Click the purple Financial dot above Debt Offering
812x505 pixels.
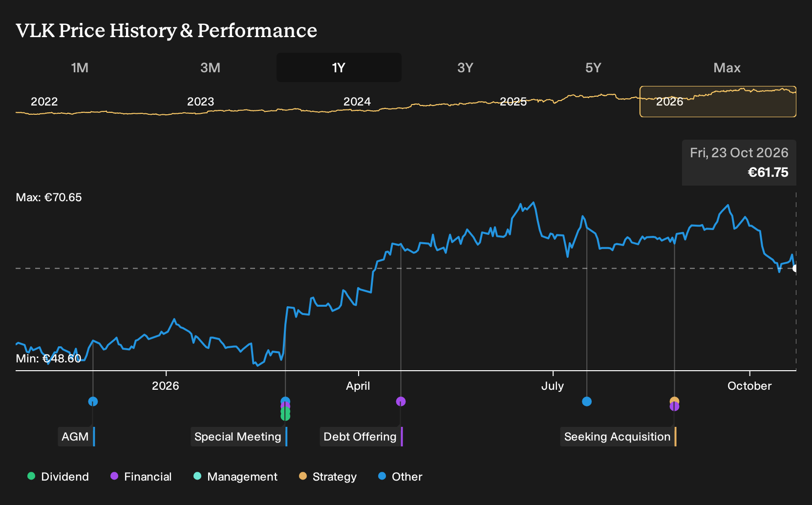click(x=401, y=401)
